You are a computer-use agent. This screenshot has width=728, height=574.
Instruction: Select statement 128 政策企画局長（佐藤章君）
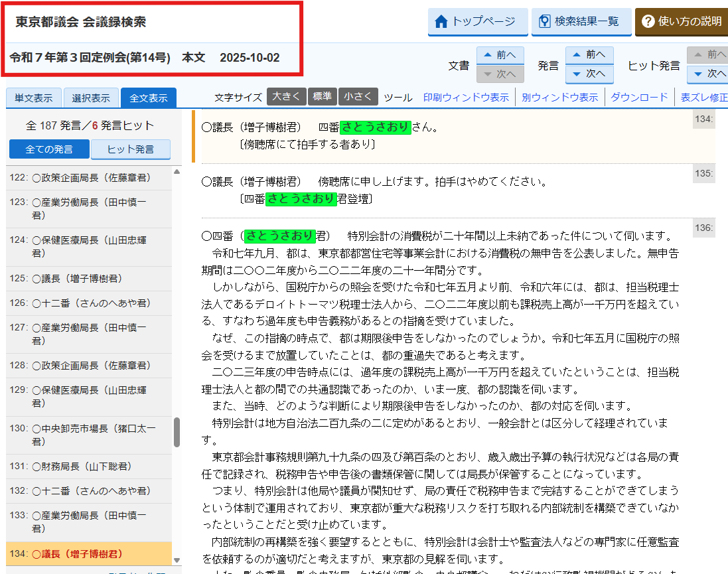(x=89, y=366)
